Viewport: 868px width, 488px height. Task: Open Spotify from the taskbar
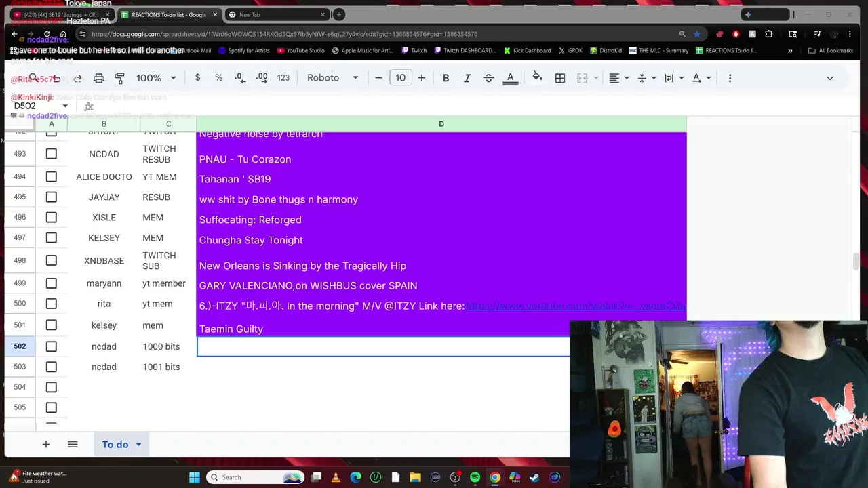(475, 477)
